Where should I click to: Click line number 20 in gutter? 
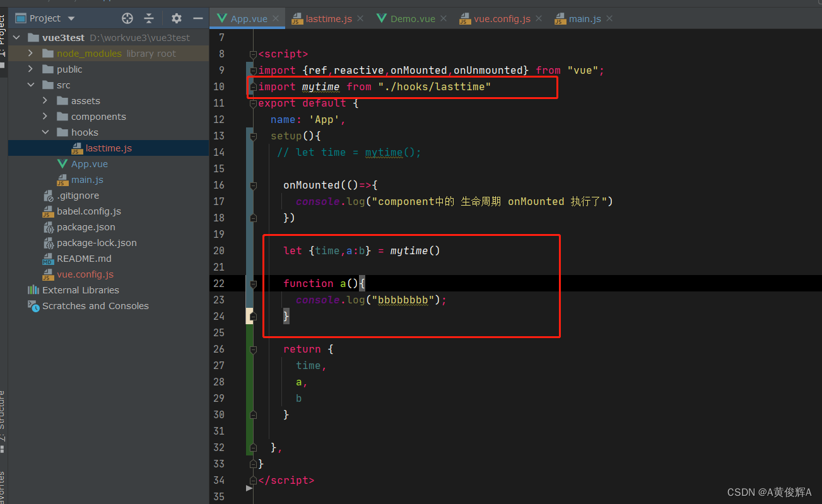pyautogui.click(x=218, y=250)
